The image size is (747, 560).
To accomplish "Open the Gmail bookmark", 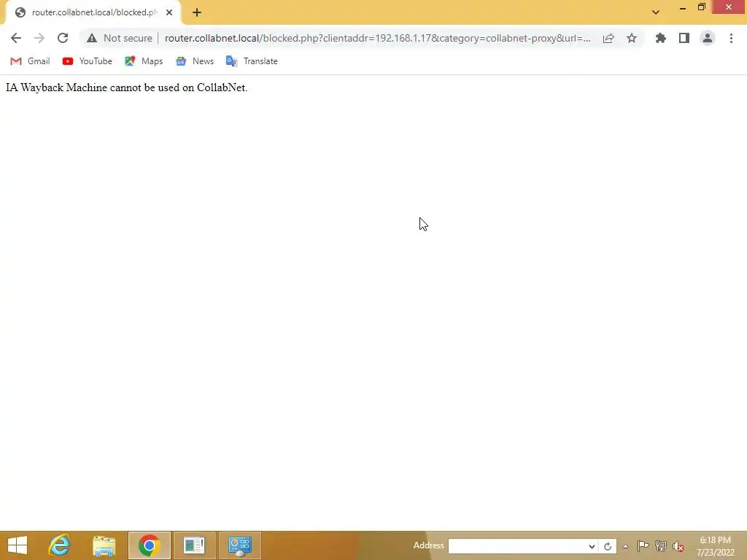I will tap(30, 61).
